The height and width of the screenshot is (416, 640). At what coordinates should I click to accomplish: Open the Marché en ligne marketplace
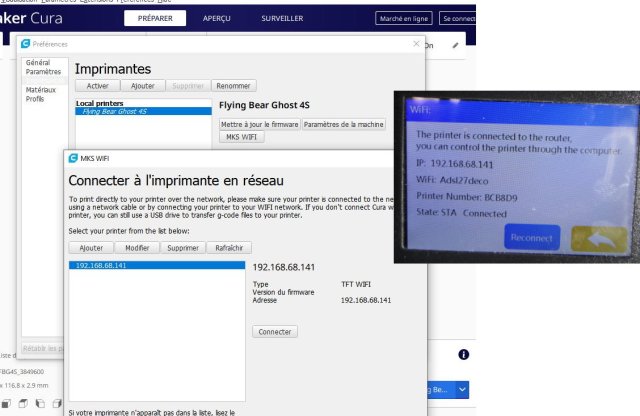click(404, 18)
